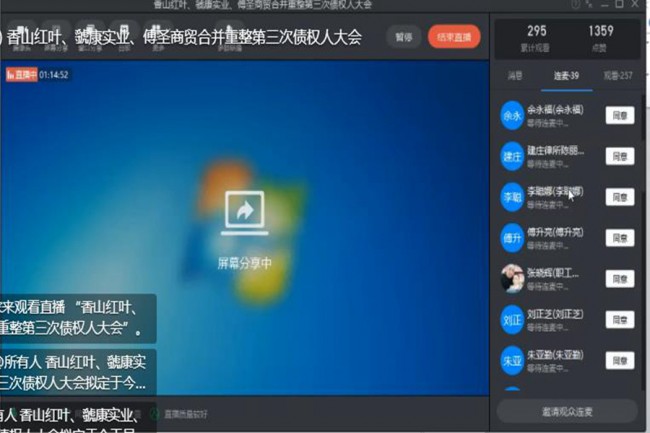Click the 直播质量较好 status indicator
The image size is (650, 433).
pos(179,414)
